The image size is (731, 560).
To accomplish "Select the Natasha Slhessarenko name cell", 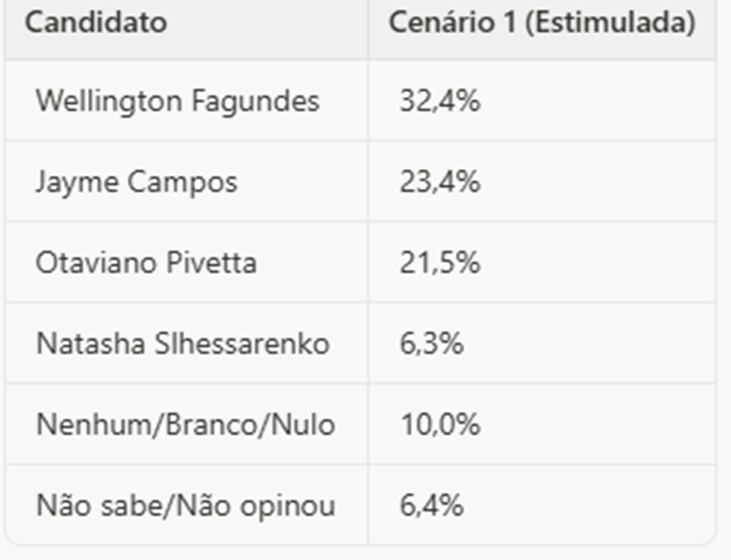I will coord(183,343).
